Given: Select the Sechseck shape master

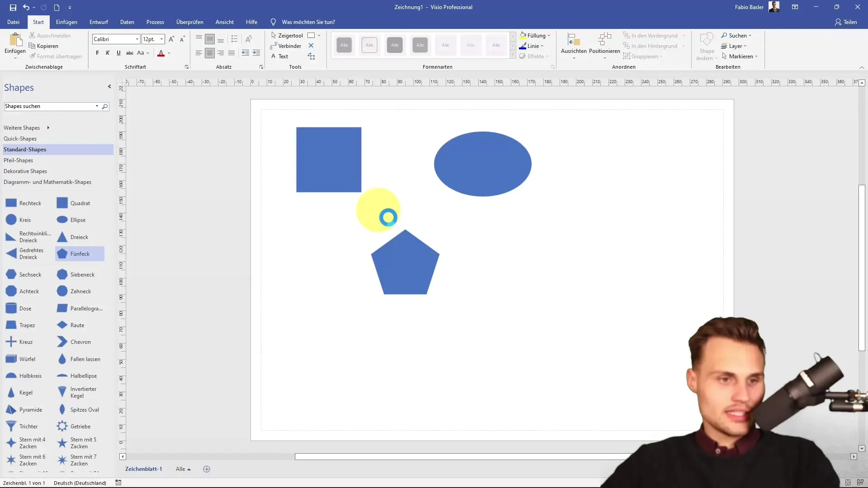Looking at the screenshot, I should pyautogui.click(x=24, y=274).
